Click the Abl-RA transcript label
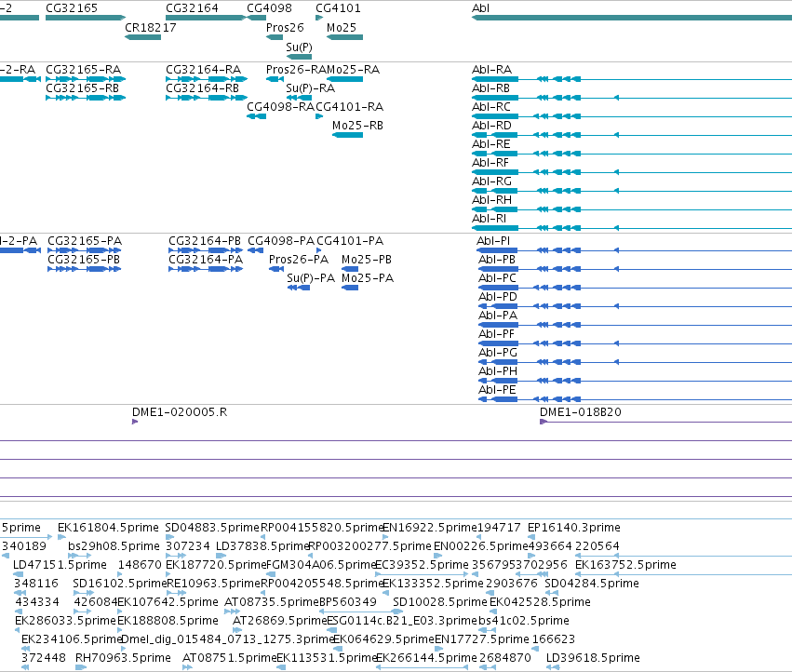 coord(491,69)
